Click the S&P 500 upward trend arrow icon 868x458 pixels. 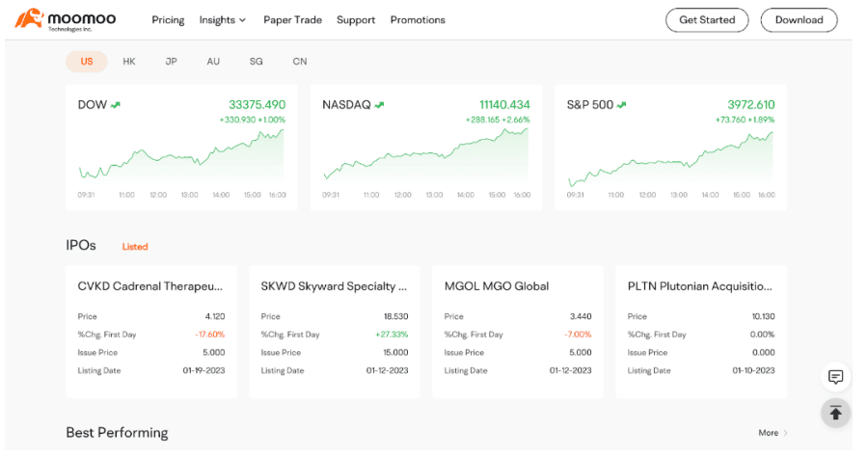tap(622, 105)
